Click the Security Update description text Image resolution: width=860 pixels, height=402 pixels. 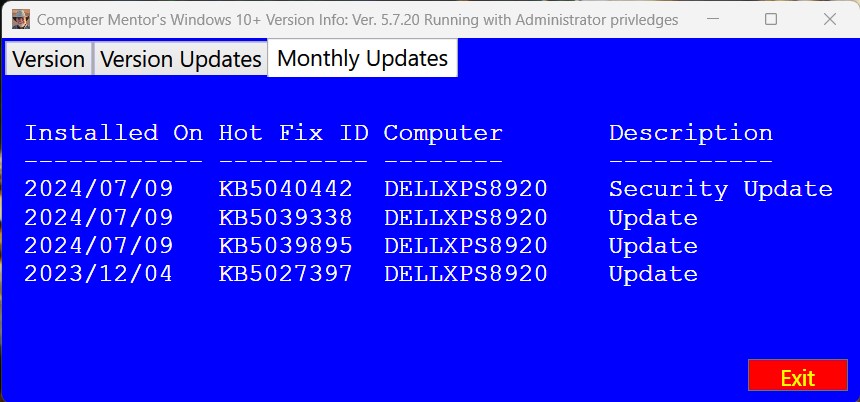[720, 189]
